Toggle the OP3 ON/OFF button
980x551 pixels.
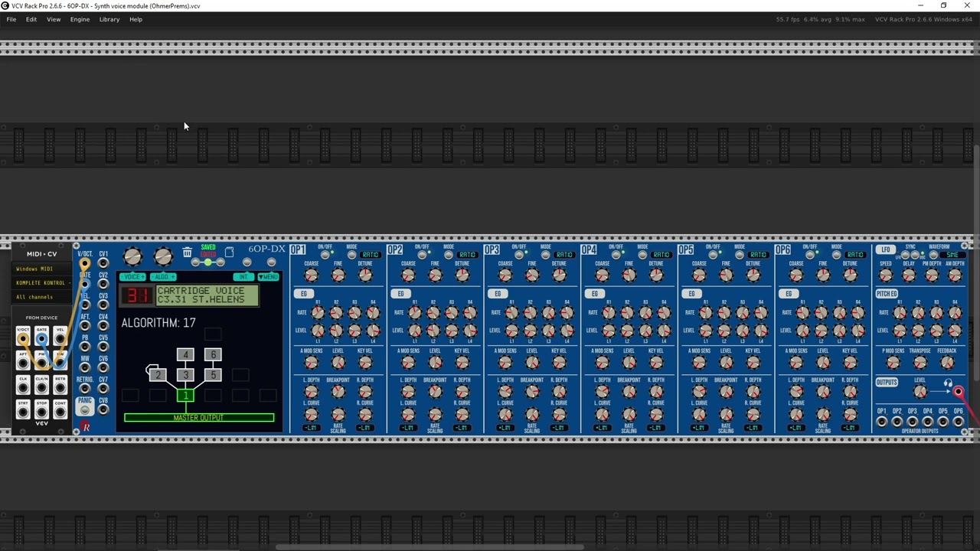coord(519,255)
